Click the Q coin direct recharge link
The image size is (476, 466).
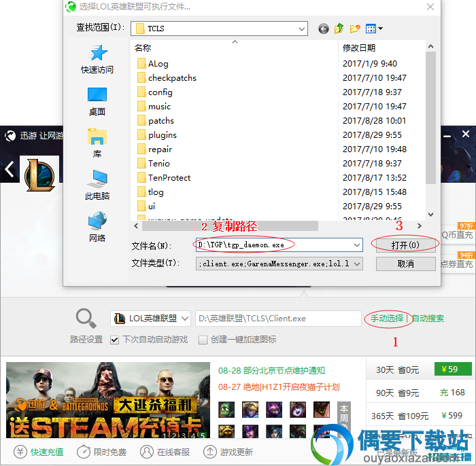click(457, 235)
